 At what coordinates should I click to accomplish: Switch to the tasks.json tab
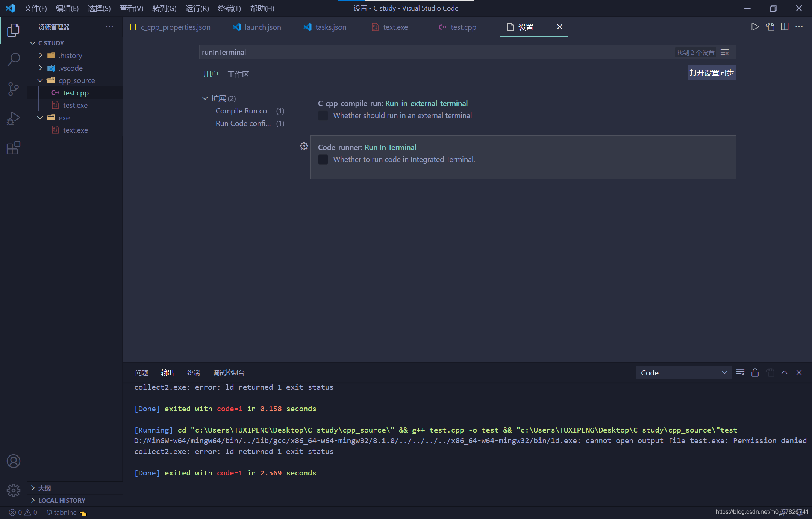click(x=330, y=27)
